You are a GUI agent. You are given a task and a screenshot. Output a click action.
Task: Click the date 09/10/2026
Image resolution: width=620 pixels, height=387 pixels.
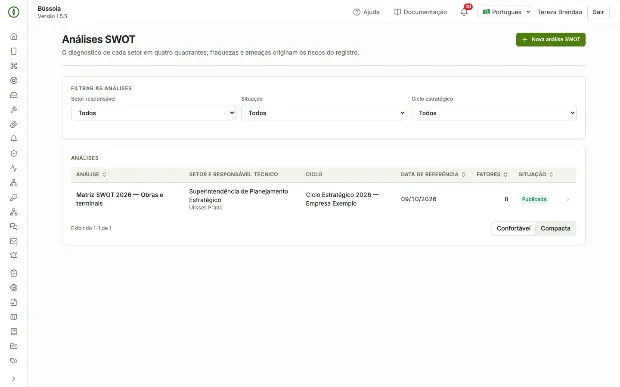click(418, 199)
